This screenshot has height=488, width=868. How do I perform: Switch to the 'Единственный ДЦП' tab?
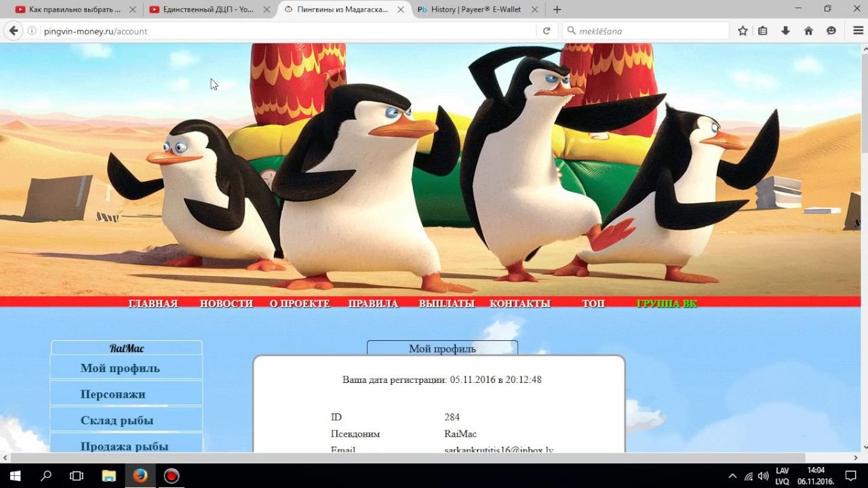(210, 9)
